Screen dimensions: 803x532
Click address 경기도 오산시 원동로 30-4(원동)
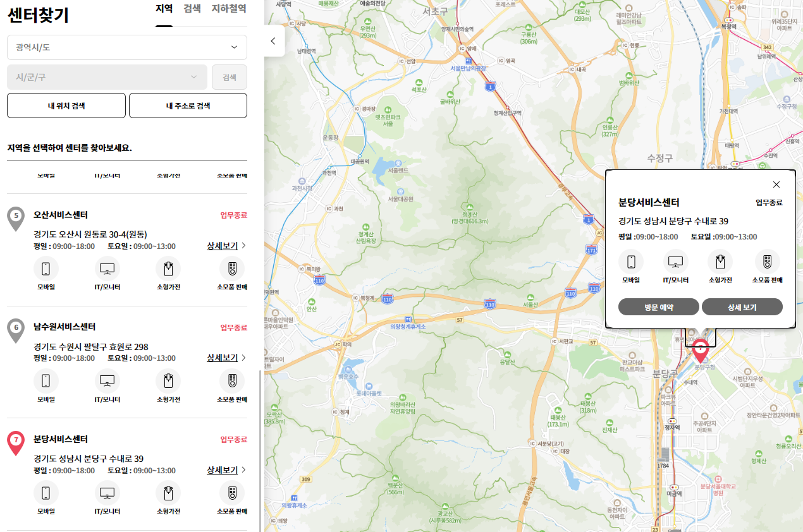90,234
